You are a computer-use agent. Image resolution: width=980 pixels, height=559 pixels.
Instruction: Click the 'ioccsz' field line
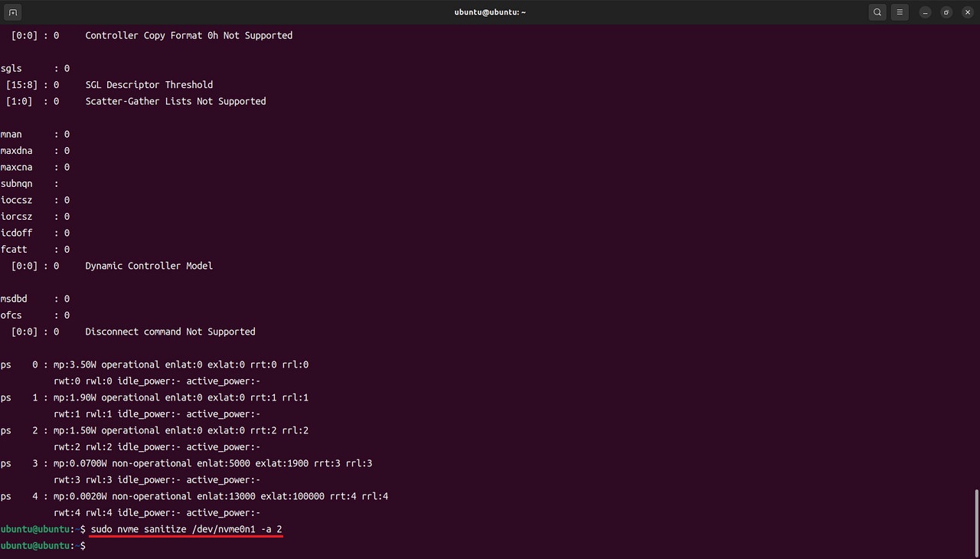[x=35, y=200]
